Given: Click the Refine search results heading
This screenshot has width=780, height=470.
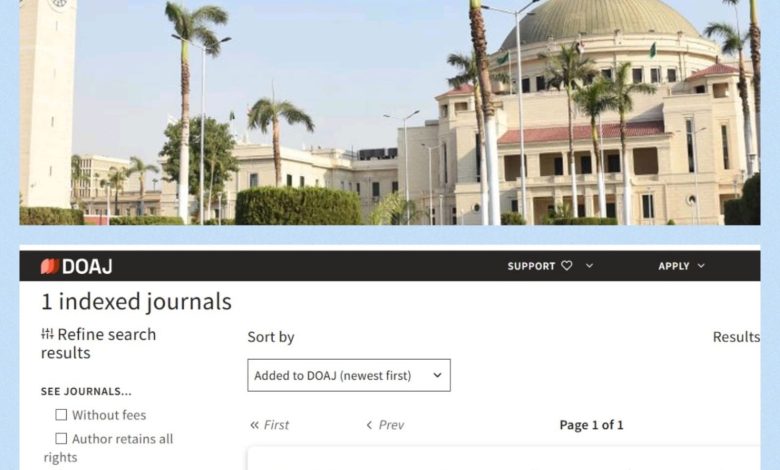Looking at the screenshot, I should coord(98,343).
